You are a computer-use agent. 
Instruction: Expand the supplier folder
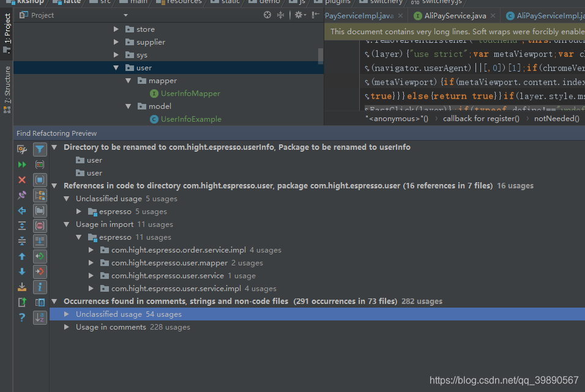click(116, 42)
